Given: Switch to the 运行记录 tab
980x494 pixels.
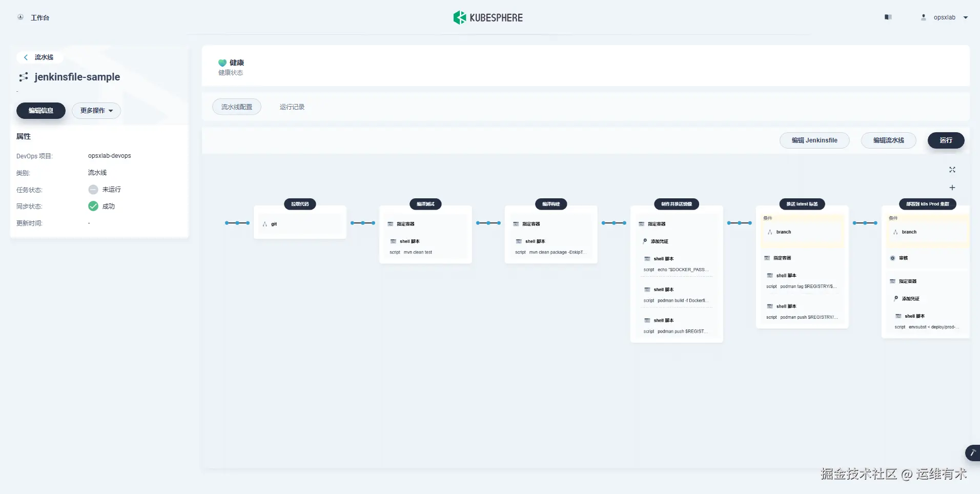Looking at the screenshot, I should [291, 107].
